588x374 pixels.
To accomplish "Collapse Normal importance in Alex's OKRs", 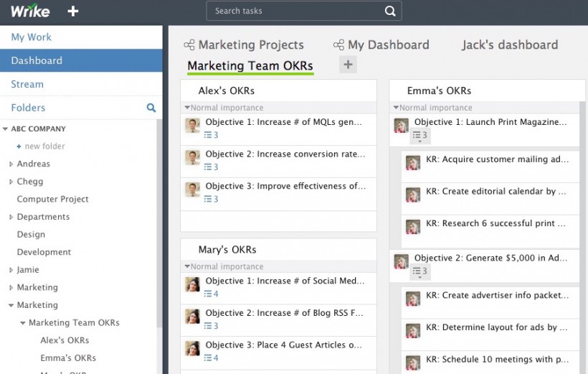I will point(187,108).
